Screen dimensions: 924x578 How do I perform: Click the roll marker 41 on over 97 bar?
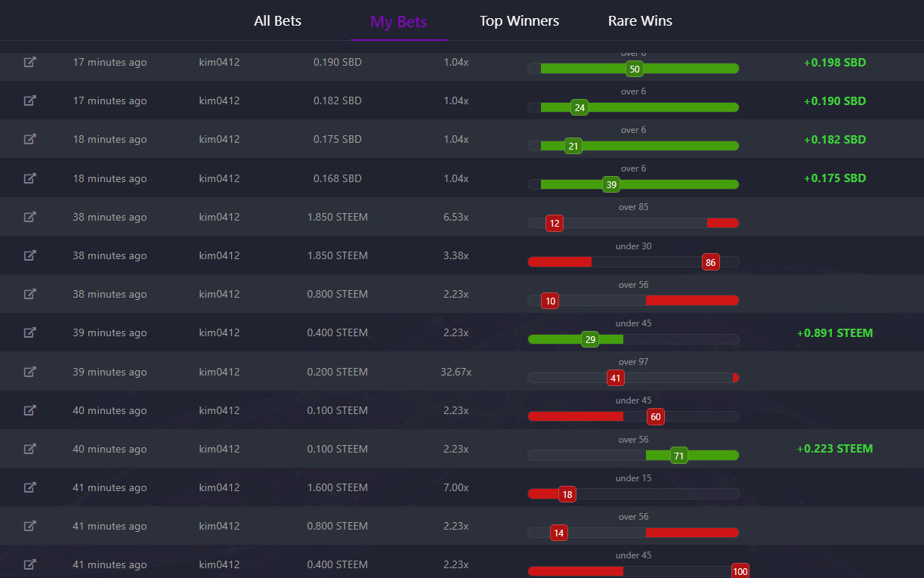pyautogui.click(x=616, y=378)
